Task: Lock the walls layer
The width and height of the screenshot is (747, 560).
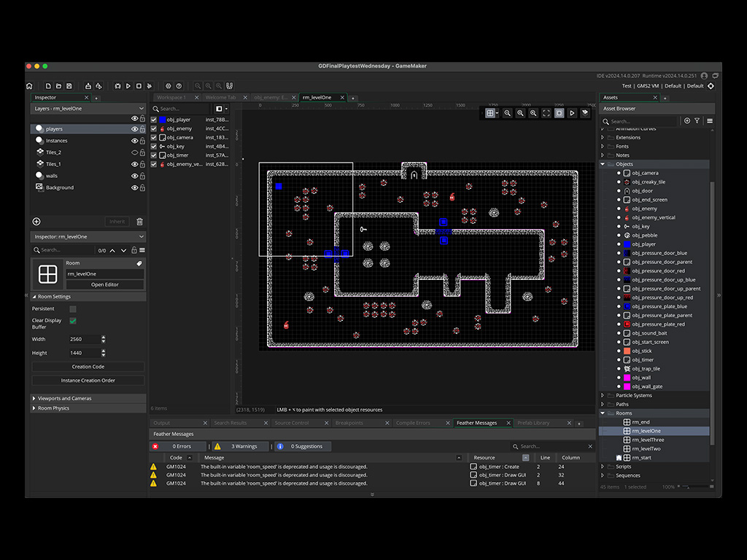Action: pyautogui.click(x=142, y=176)
